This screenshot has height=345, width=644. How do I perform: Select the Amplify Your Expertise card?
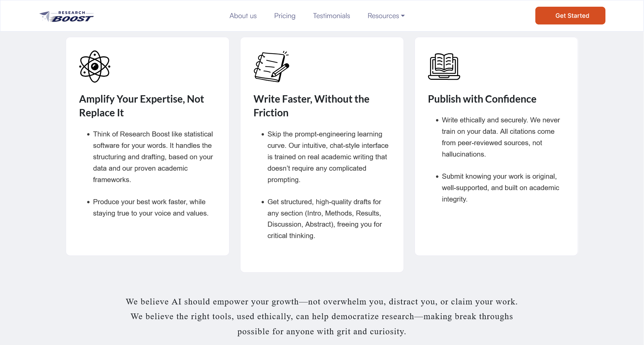[x=147, y=146]
